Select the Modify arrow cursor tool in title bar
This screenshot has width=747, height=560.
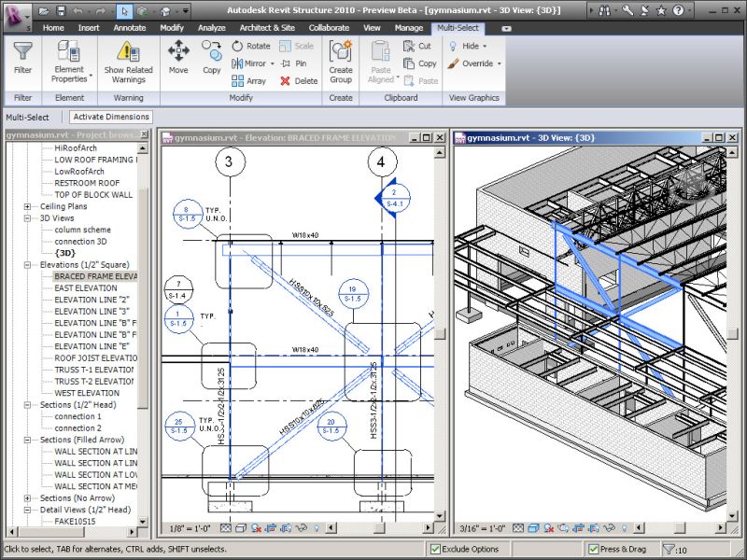point(124,10)
